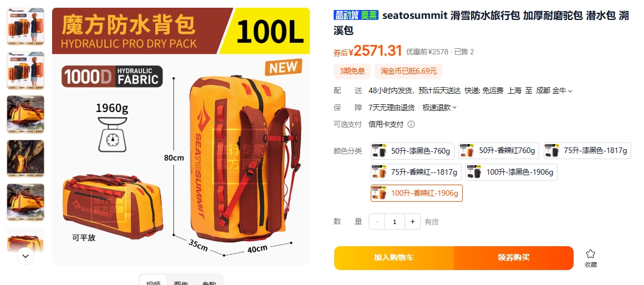Open the first product thumbnail
644x285 pixels.
[x=25, y=26]
